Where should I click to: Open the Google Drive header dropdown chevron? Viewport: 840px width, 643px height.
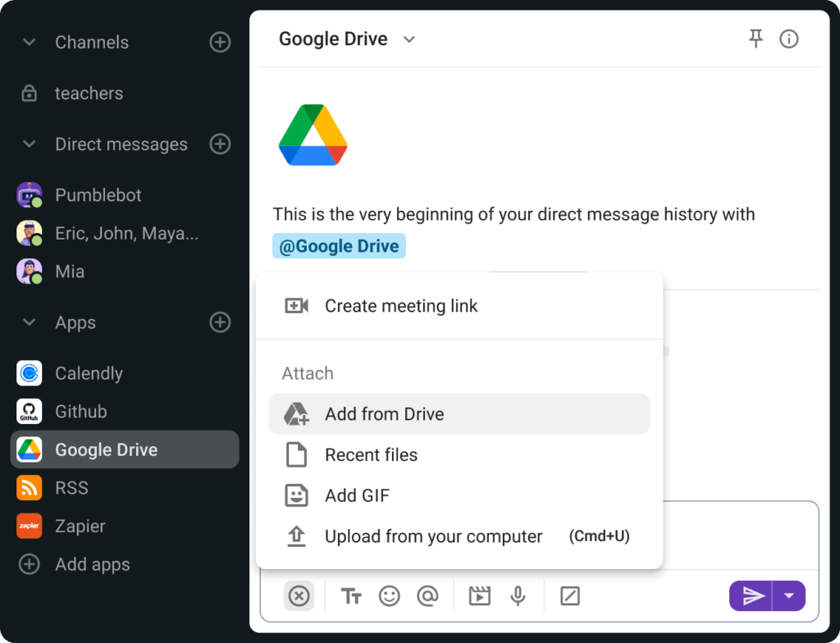[409, 39]
